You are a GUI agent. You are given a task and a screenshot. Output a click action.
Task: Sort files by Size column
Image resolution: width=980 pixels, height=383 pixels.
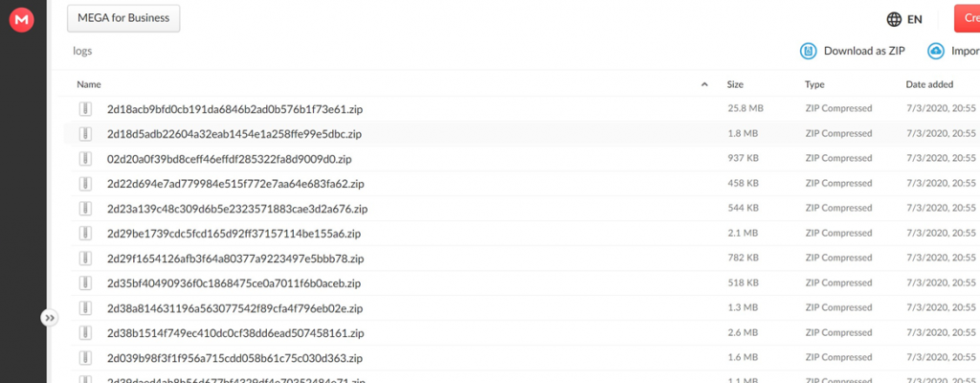[735, 84]
